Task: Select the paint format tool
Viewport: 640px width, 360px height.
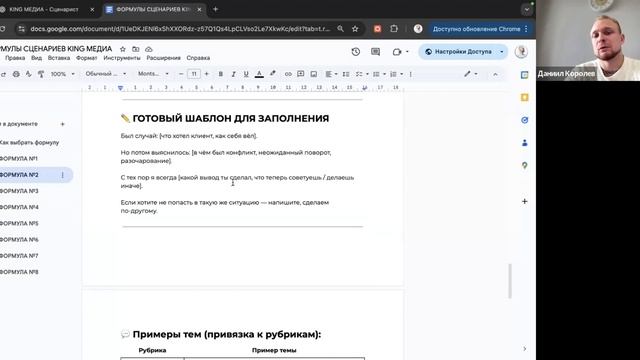Action: (41, 74)
